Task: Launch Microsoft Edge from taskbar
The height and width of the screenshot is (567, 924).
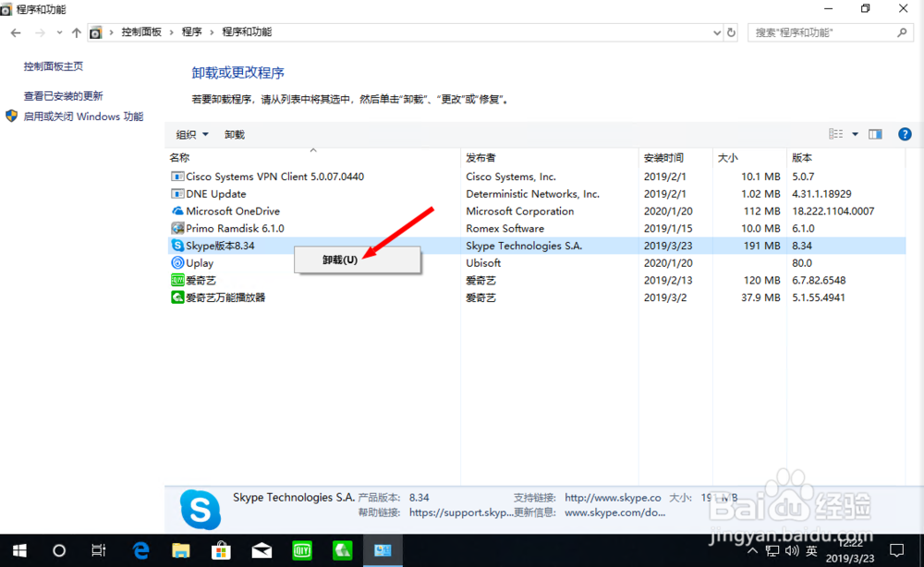Action: [x=140, y=550]
